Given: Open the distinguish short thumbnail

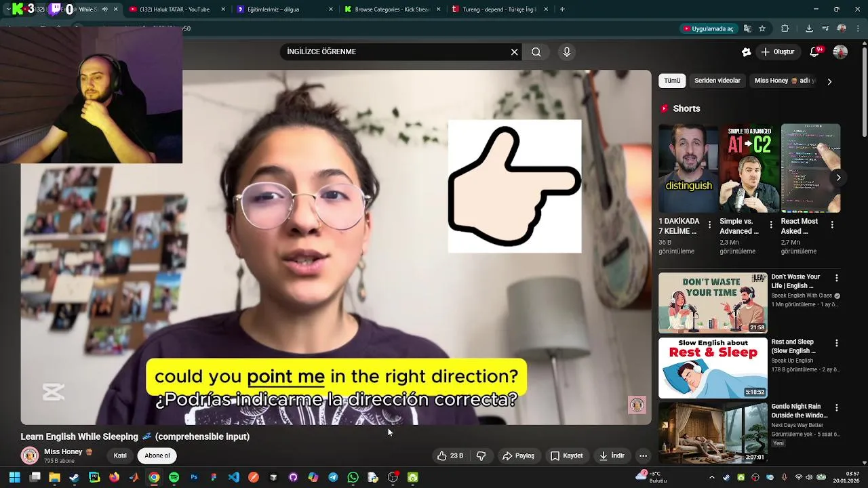Looking at the screenshot, I should 688,168.
